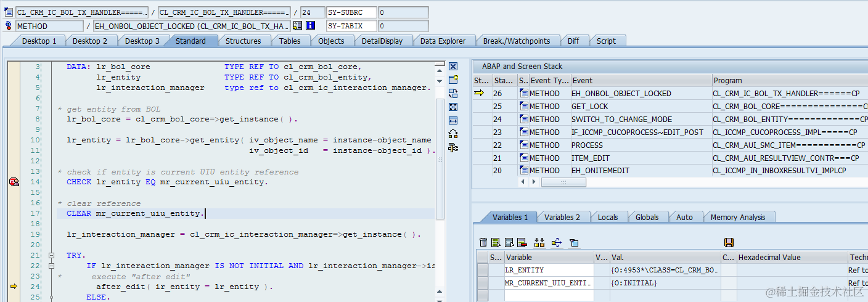Select the LR_ENTITY variable cell
The height and width of the screenshot is (302, 868).
[x=549, y=270]
